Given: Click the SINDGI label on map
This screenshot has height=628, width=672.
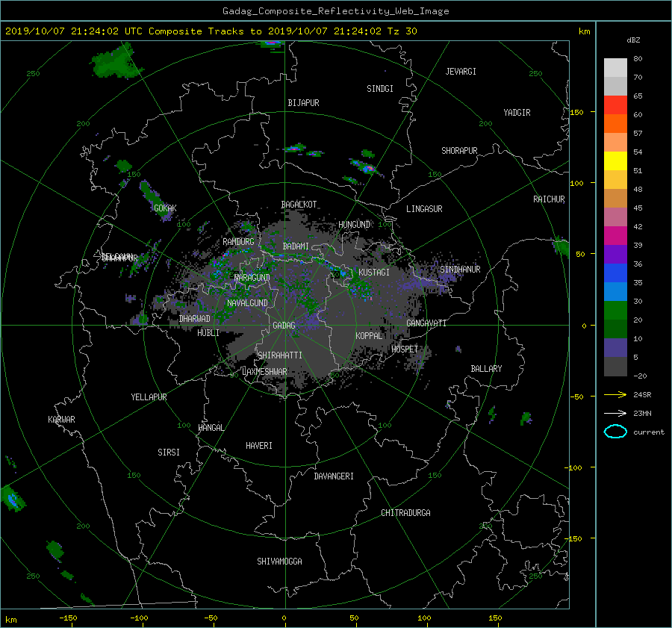Looking at the screenshot, I should pos(380,89).
